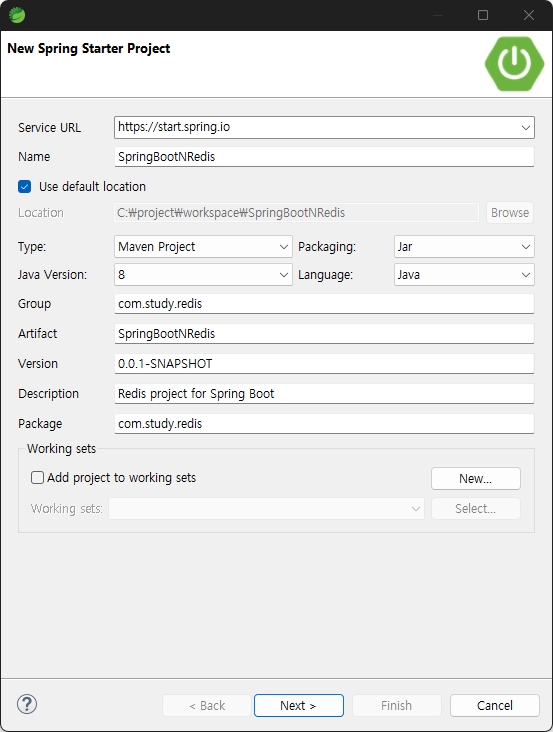This screenshot has width=553, height=732.
Task: Uncheck Use default location checkbox
Action: (25, 187)
